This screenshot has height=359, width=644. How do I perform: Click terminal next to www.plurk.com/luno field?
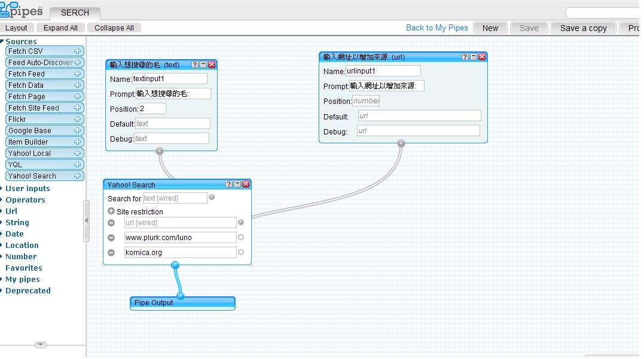241,237
